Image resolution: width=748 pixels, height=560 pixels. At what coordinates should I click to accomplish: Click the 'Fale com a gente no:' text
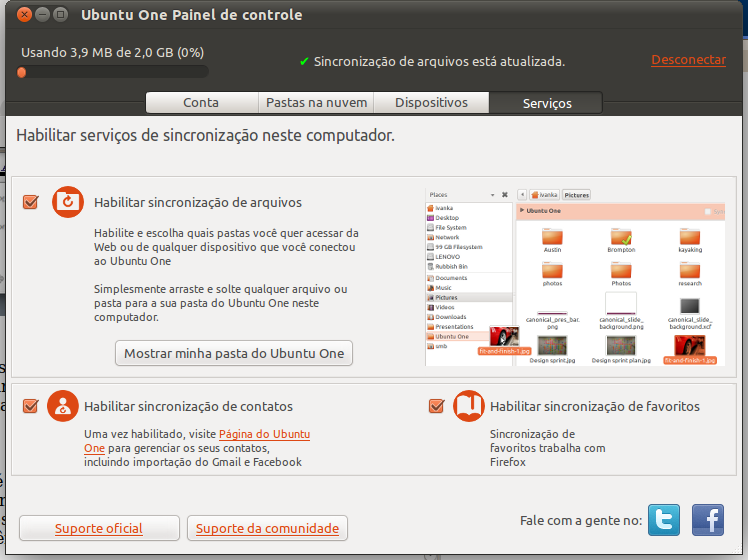click(581, 520)
